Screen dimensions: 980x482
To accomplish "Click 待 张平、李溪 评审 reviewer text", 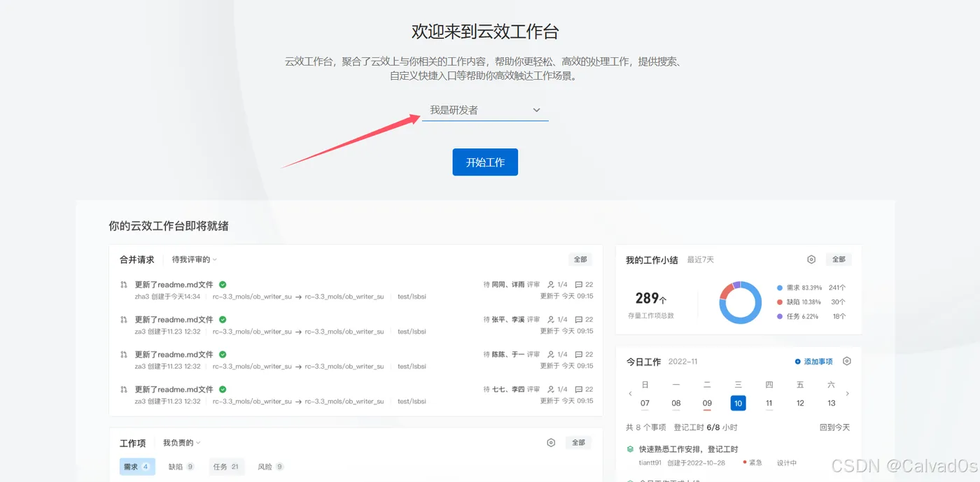I will (512, 320).
